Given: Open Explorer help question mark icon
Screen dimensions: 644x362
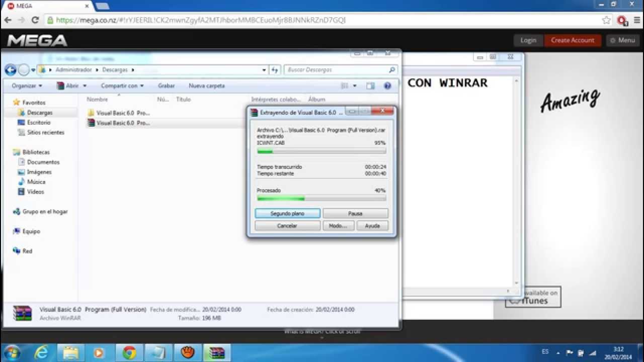Looking at the screenshot, I should [x=387, y=86].
